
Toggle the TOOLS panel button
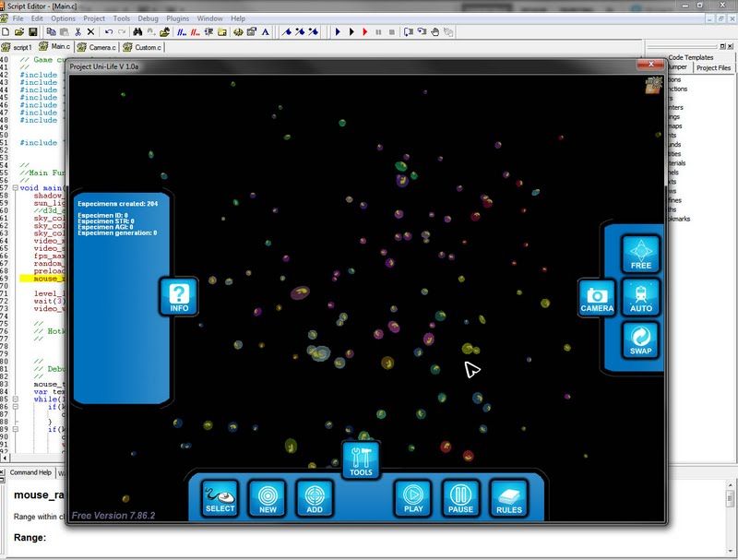pos(361,460)
